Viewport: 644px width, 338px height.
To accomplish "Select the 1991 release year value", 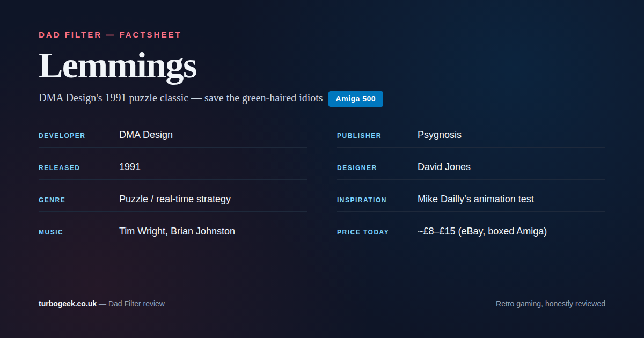I will pos(130,167).
